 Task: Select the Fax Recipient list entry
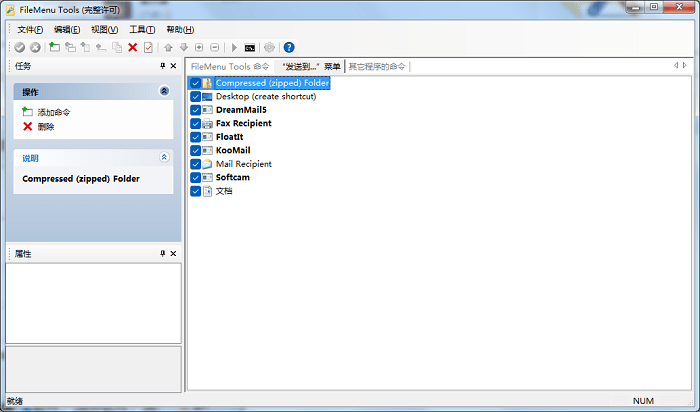243,123
